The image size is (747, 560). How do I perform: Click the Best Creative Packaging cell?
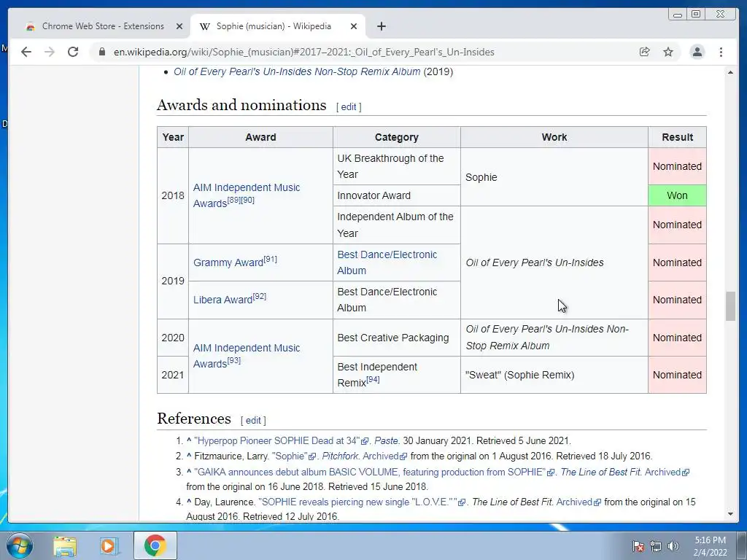pyautogui.click(x=396, y=338)
